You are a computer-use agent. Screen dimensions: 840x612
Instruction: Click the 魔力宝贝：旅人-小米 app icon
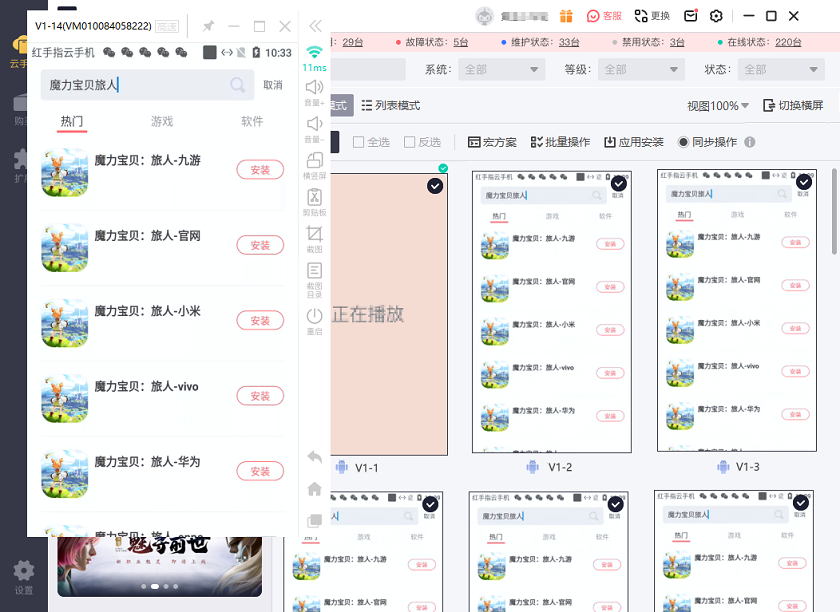pos(65,323)
